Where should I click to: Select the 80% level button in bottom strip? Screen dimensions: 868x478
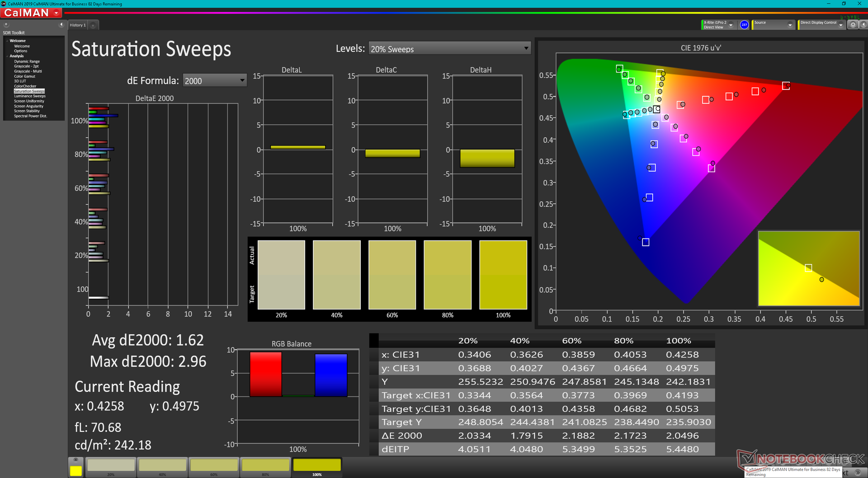tap(265, 467)
